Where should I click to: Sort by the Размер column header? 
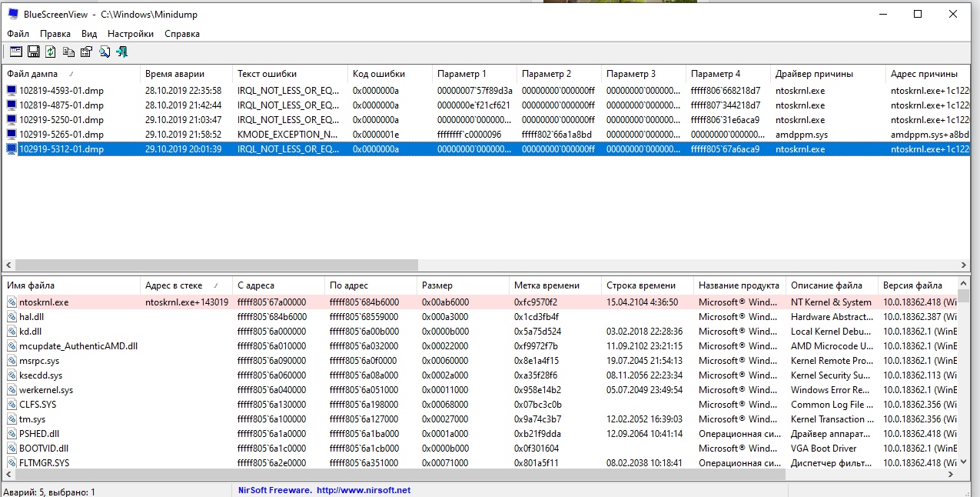pyautogui.click(x=463, y=285)
